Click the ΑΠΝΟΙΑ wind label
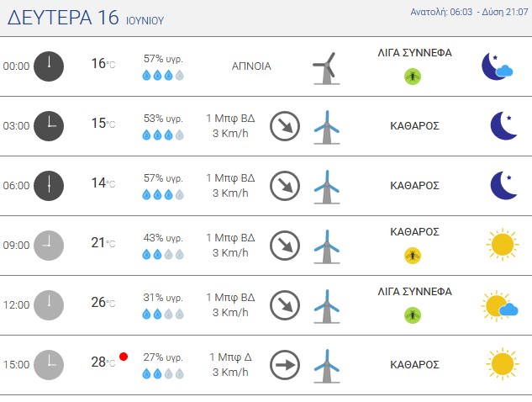This screenshot has width=532, height=402. click(x=251, y=66)
